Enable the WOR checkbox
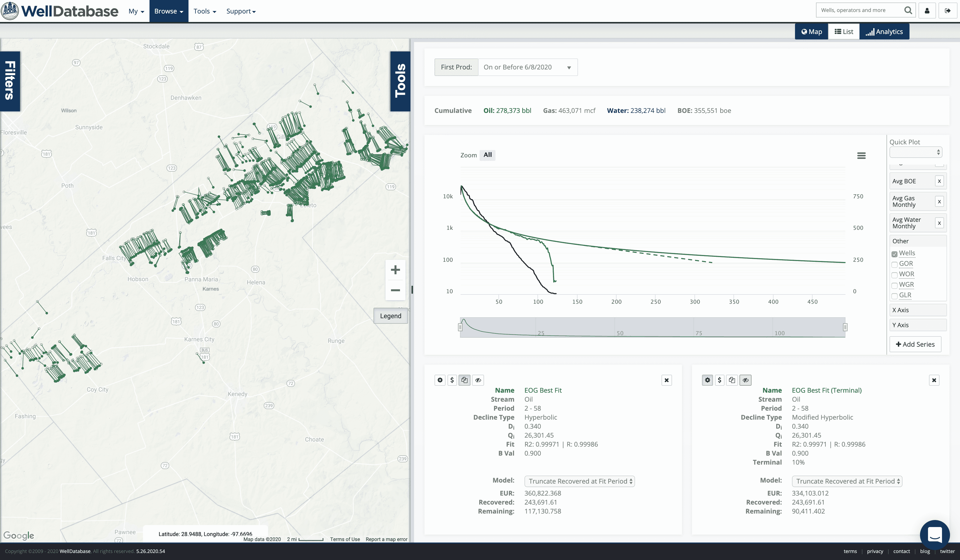960x560 pixels. [894, 275]
